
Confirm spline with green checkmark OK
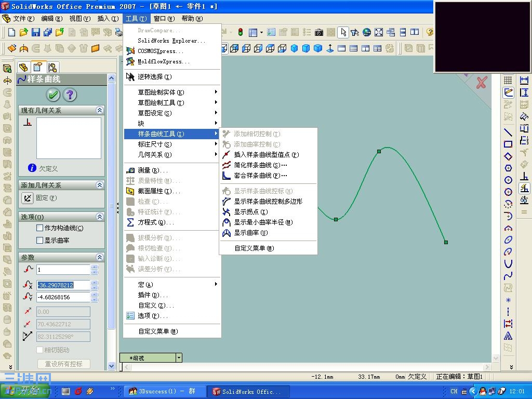pyautogui.click(x=53, y=95)
